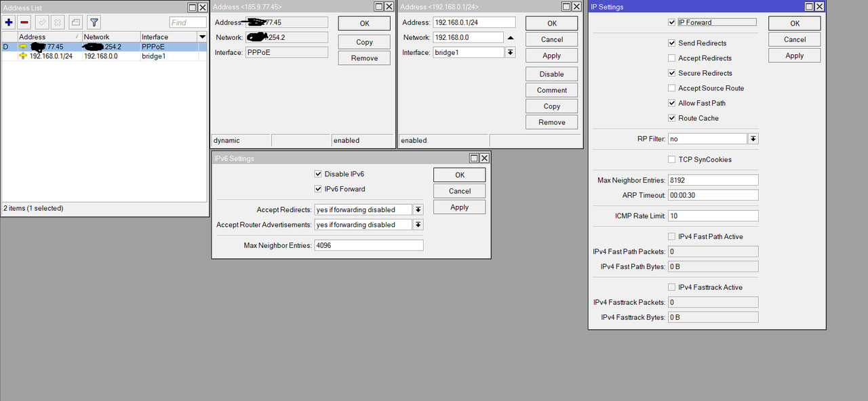The width and height of the screenshot is (868, 401).
Task: Remove the selected address with the red minus icon
Action: 24,22
